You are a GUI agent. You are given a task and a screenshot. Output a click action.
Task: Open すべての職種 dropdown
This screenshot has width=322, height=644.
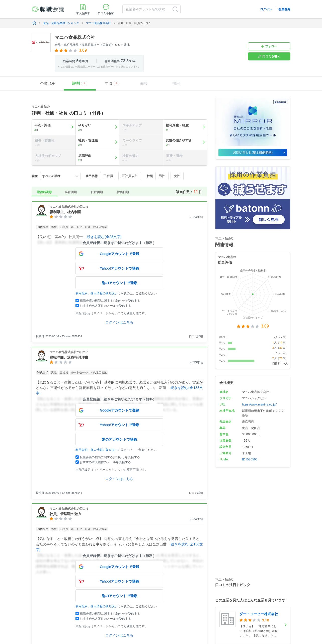click(x=60, y=176)
